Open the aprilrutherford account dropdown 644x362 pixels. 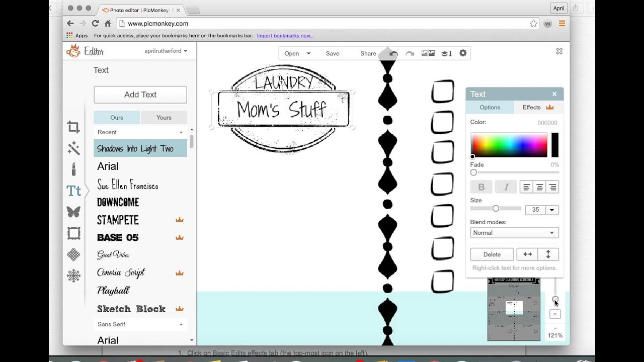(x=166, y=51)
